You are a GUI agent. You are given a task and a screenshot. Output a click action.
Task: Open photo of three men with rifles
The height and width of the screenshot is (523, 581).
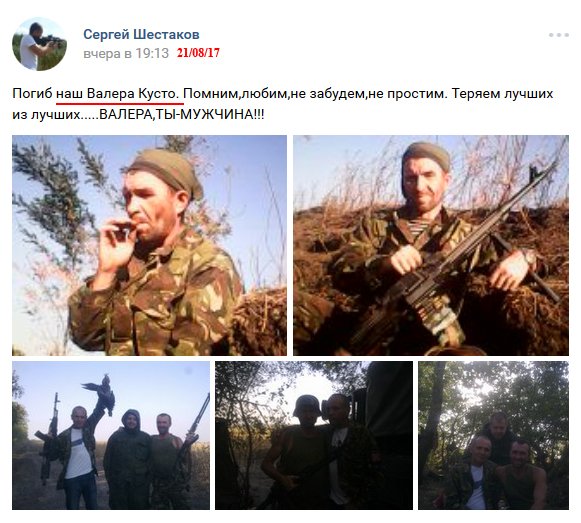tap(111, 436)
